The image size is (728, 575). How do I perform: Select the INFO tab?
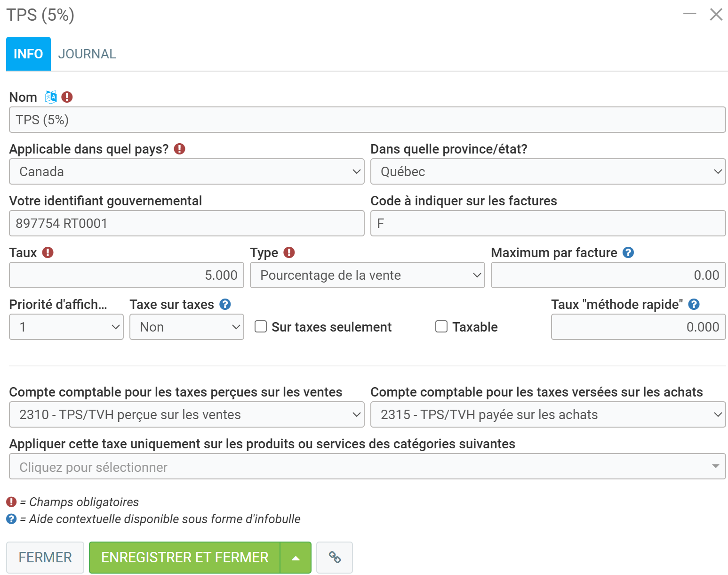pos(28,54)
